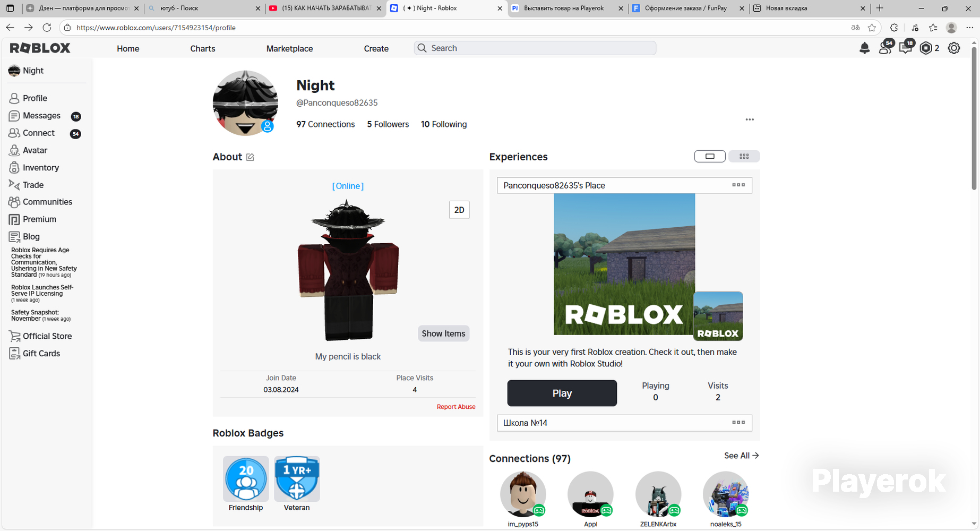Open messages icon in top bar

(906, 47)
